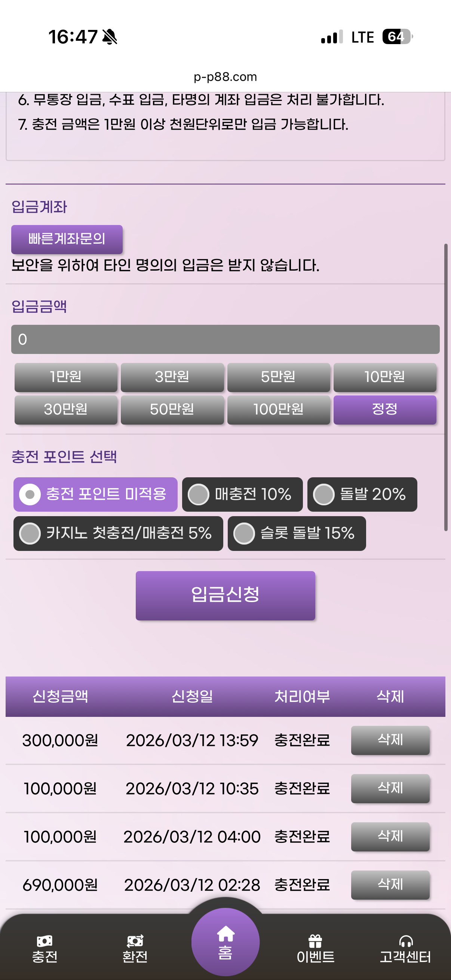This screenshot has height=980, width=451.
Task: Select 카지노 첫충전/매충전 5% option
Action: 30,533
